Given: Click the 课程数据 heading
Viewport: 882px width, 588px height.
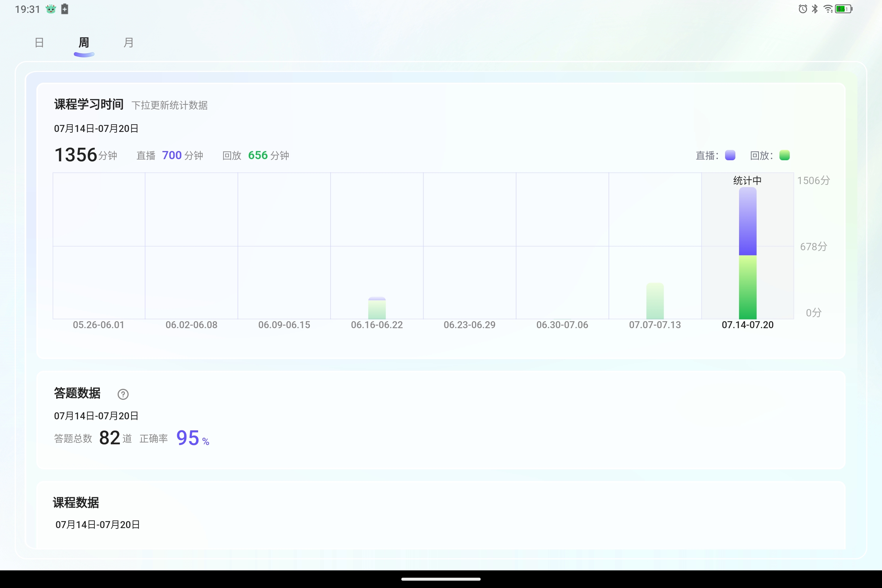Looking at the screenshot, I should 76,502.
